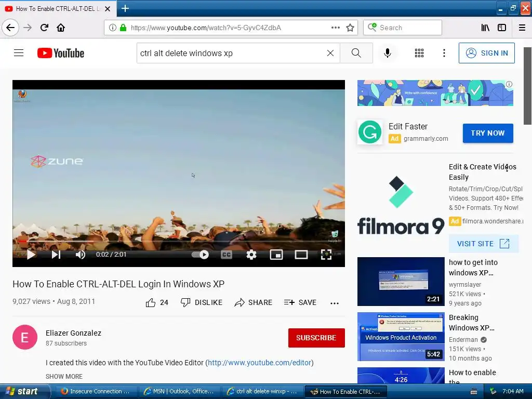
Task: Click the Enderman channel name
Action: [463, 340]
